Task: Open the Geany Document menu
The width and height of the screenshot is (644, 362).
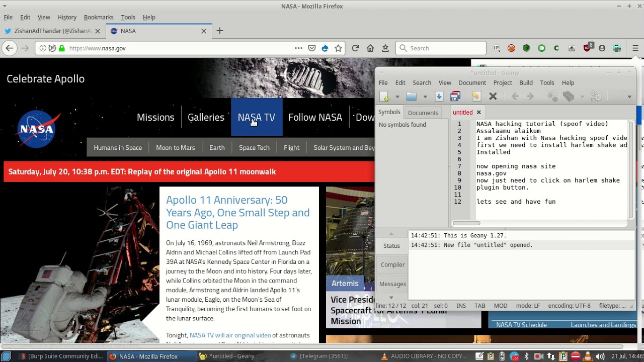Action: (472, 82)
